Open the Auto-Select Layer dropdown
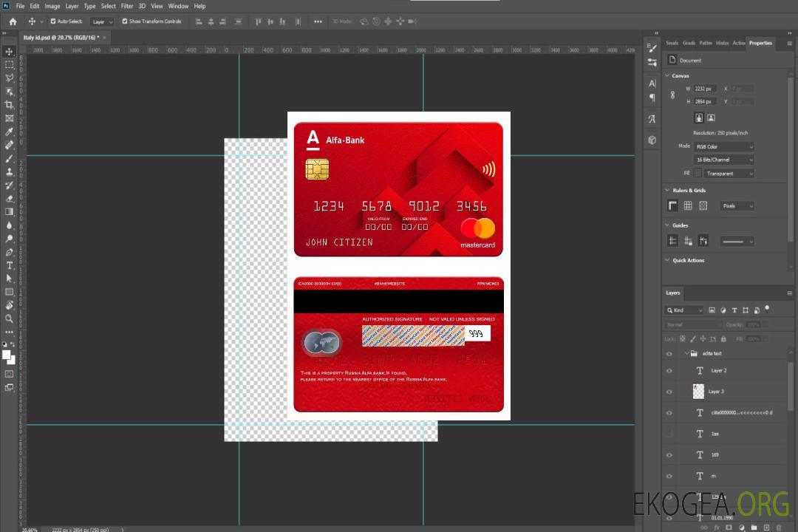The width and height of the screenshot is (798, 532). click(102, 21)
